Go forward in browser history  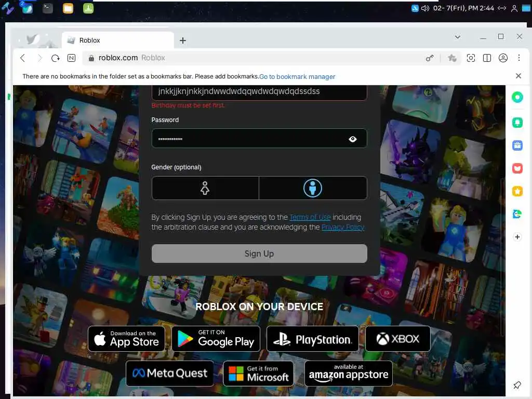[39, 58]
